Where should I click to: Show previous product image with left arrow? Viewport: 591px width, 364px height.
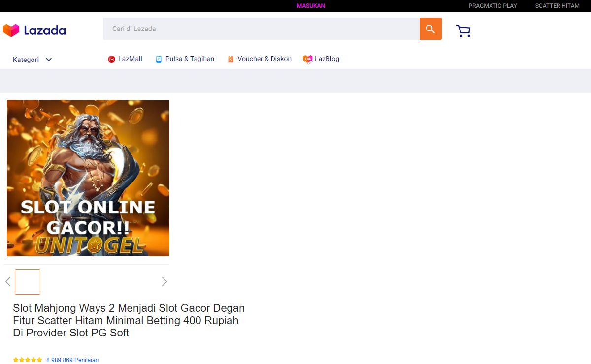pyautogui.click(x=8, y=281)
